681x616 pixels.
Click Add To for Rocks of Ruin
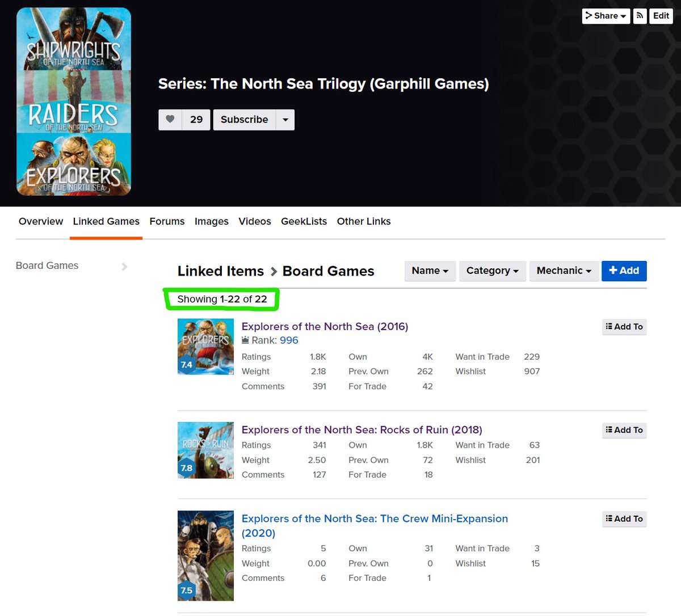tap(624, 430)
